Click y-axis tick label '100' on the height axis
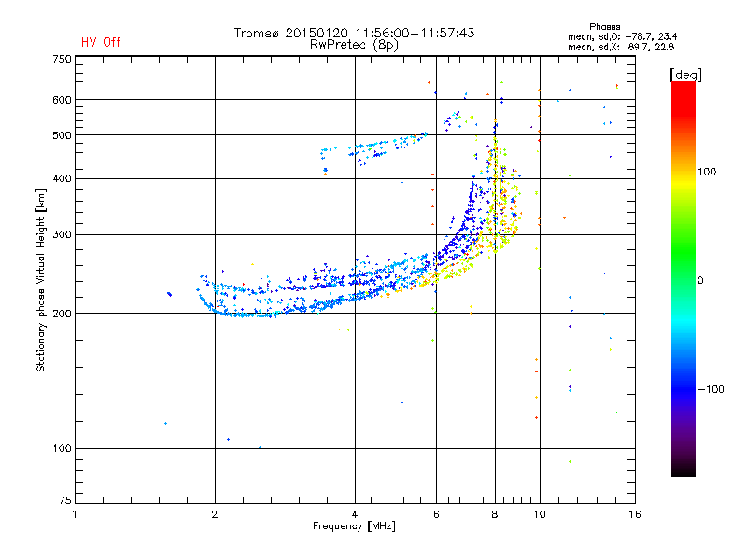 [x=62, y=449]
